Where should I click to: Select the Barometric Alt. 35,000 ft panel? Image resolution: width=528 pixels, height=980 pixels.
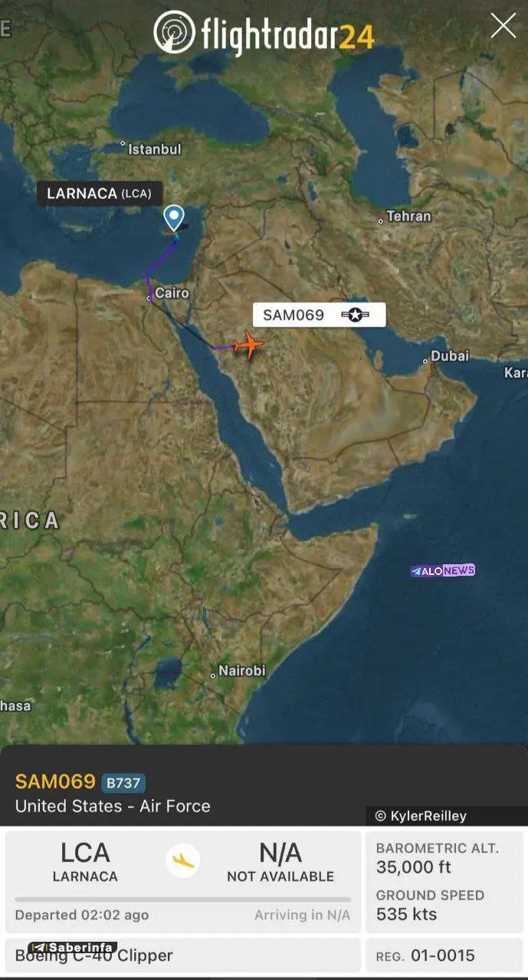(x=444, y=858)
